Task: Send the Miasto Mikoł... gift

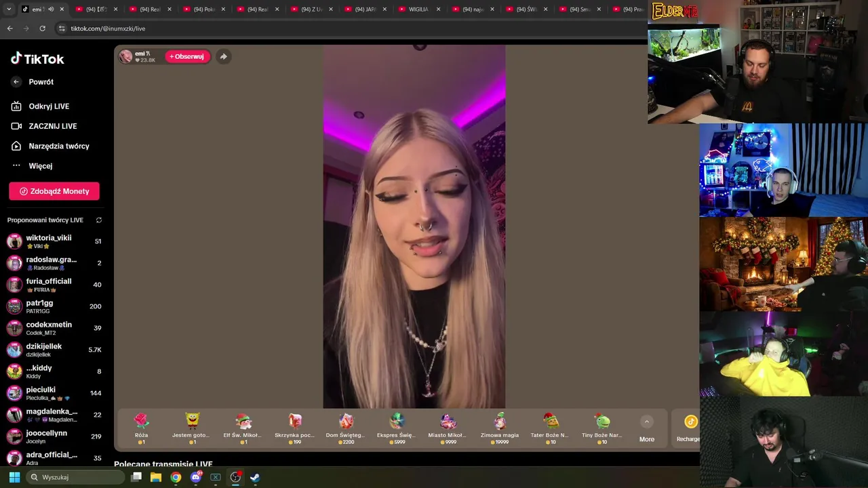Action: (448, 428)
